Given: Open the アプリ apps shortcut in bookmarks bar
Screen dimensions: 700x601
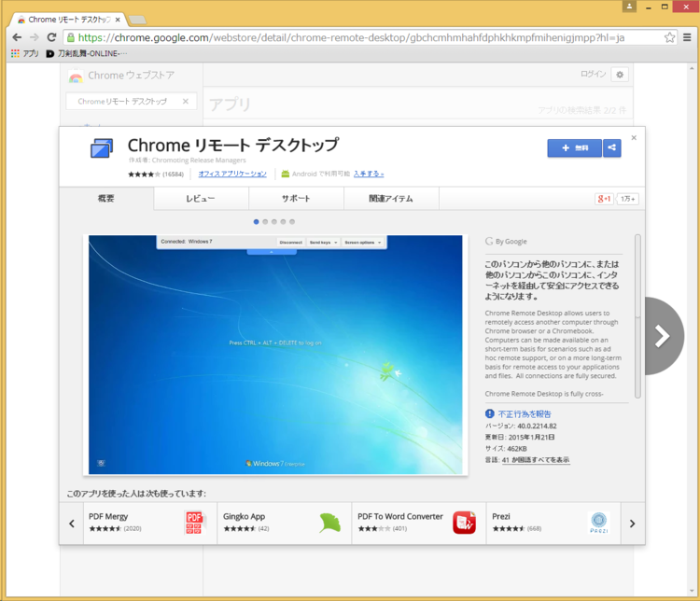Looking at the screenshot, I should pos(25,53).
